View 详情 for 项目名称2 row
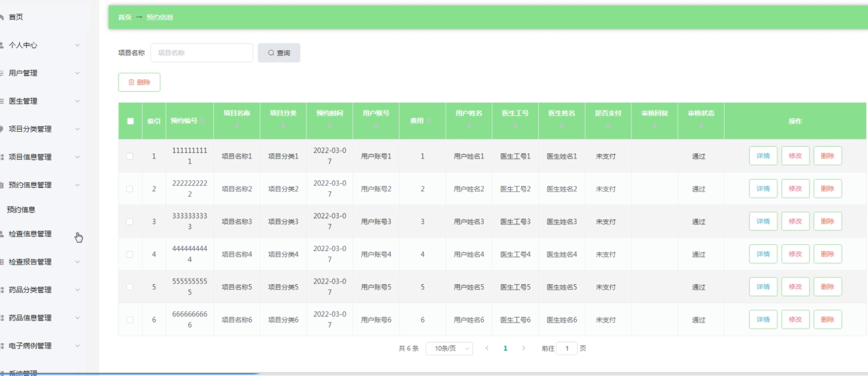 763,189
